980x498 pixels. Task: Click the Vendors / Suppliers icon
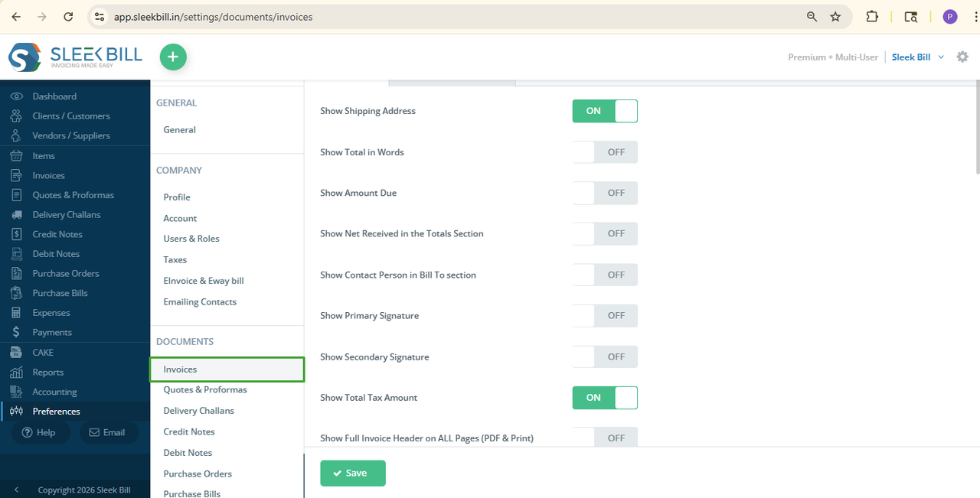pos(16,135)
